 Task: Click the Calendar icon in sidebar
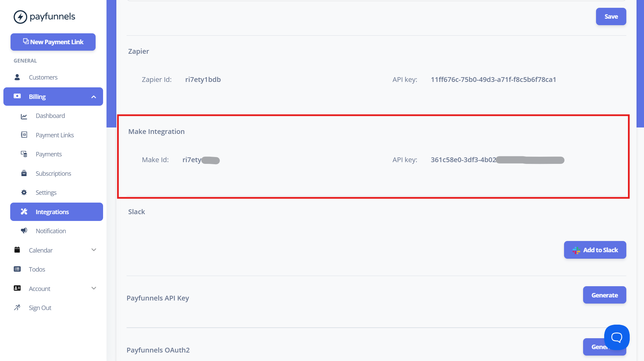coord(17,250)
